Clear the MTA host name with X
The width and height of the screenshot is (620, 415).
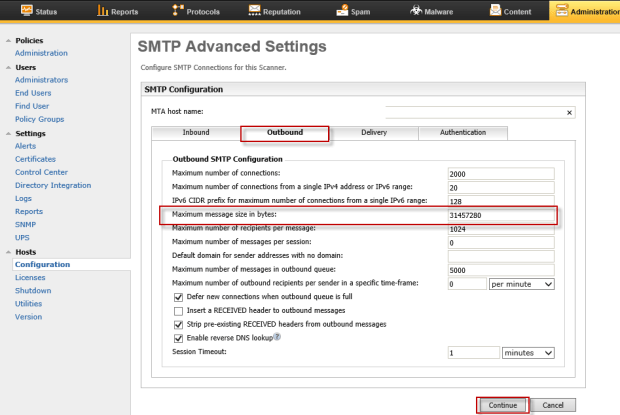pyautogui.click(x=570, y=113)
